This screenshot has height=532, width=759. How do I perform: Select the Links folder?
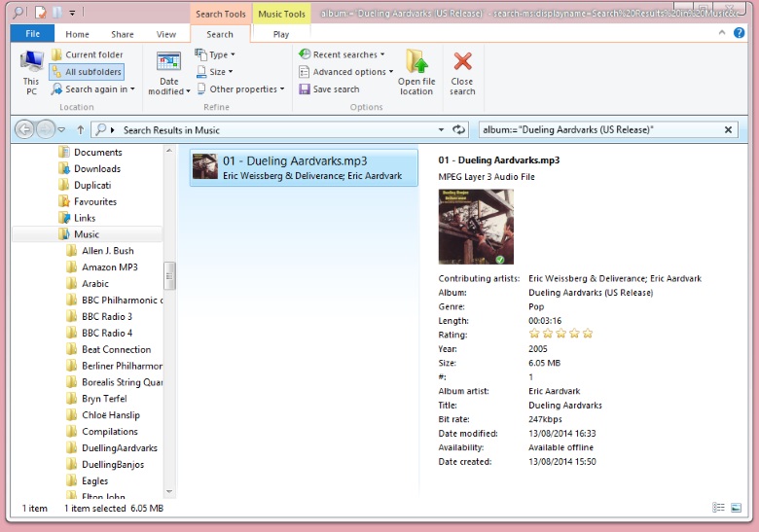(x=77, y=218)
